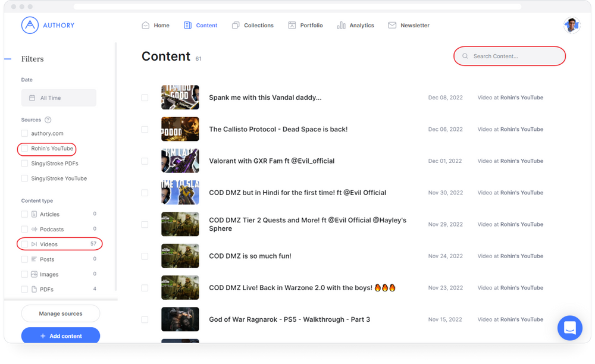Check the Rohin's YouTube source checkbox

coord(24,149)
